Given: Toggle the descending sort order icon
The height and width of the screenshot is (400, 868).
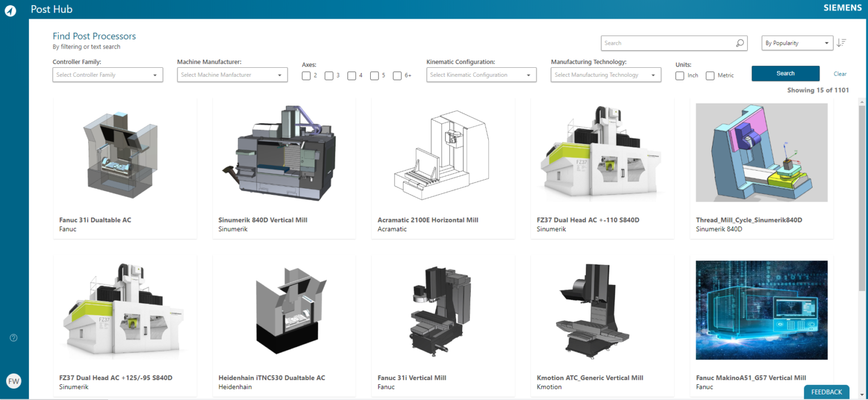Looking at the screenshot, I should 842,42.
